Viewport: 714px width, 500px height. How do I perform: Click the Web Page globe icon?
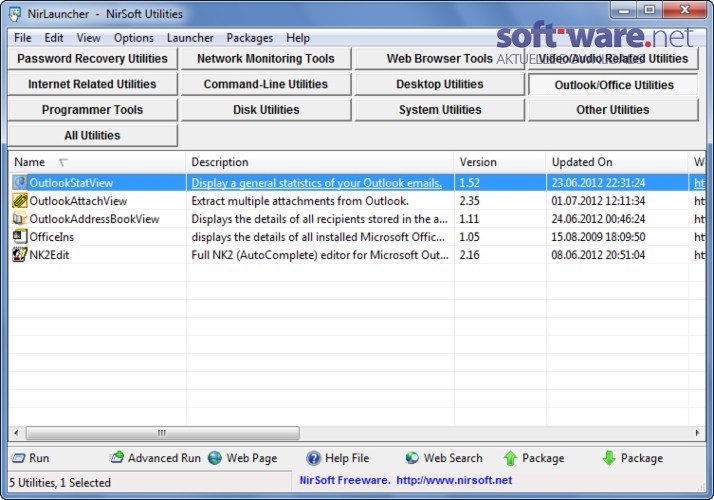pyautogui.click(x=215, y=458)
